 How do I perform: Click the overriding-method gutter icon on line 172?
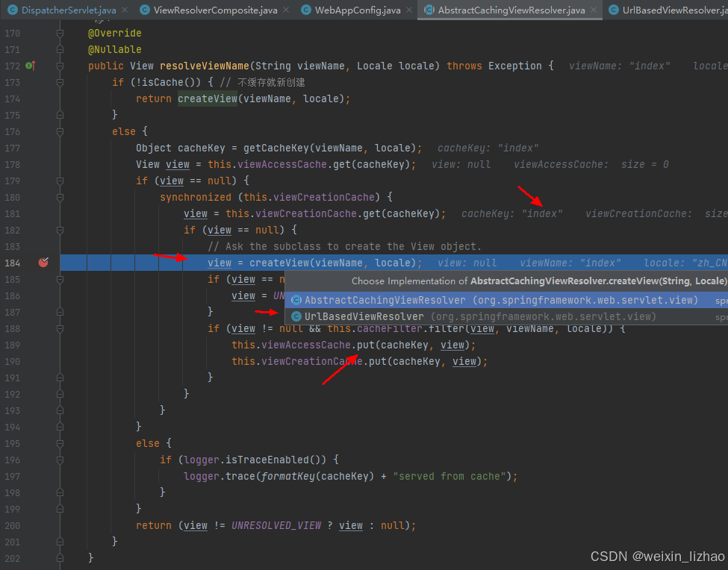(x=30, y=66)
